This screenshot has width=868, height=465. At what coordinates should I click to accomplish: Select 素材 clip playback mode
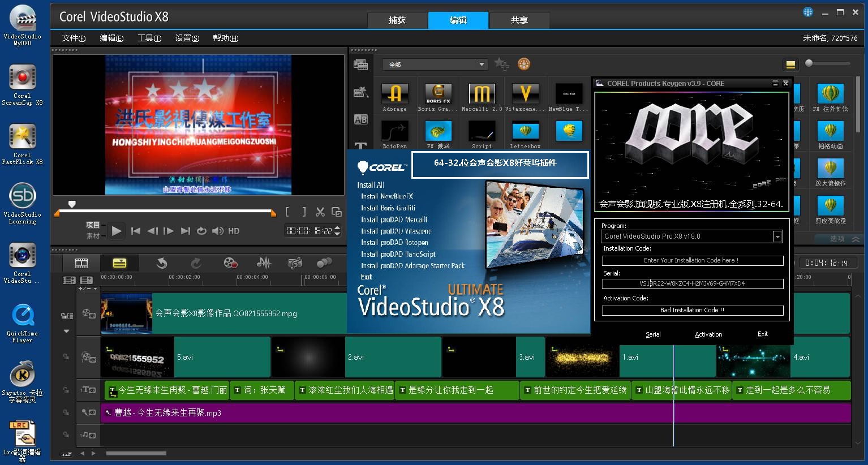pos(93,236)
